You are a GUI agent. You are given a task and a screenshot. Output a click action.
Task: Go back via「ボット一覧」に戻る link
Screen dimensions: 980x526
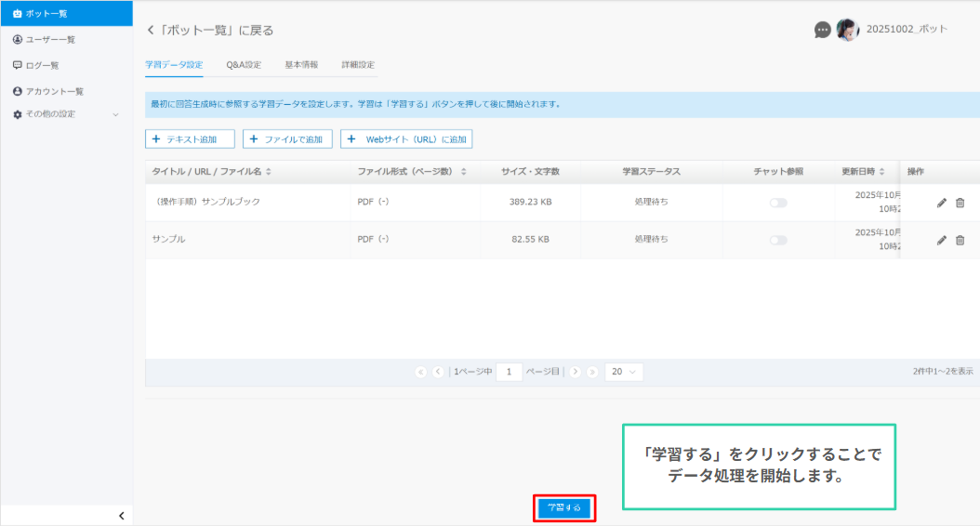coord(210,31)
